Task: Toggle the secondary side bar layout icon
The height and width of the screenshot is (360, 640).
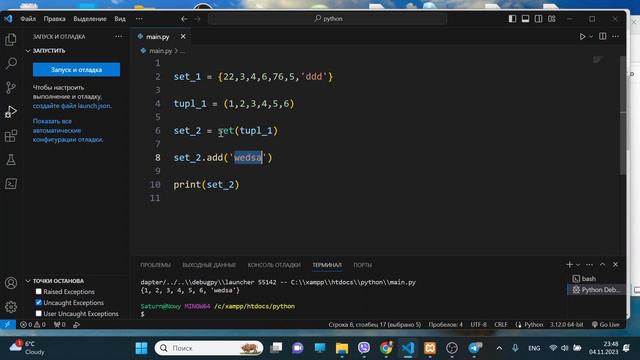Action: [x=538, y=19]
